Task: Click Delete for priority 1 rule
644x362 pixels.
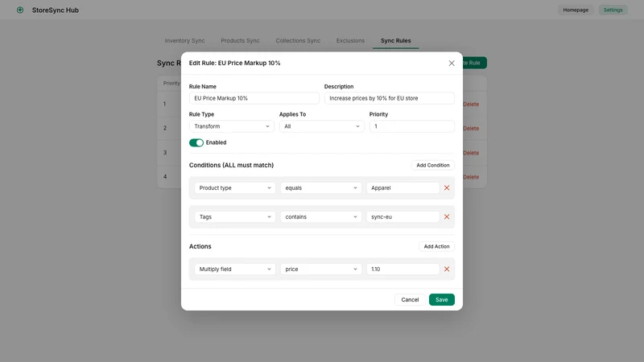Action: pyautogui.click(x=471, y=105)
